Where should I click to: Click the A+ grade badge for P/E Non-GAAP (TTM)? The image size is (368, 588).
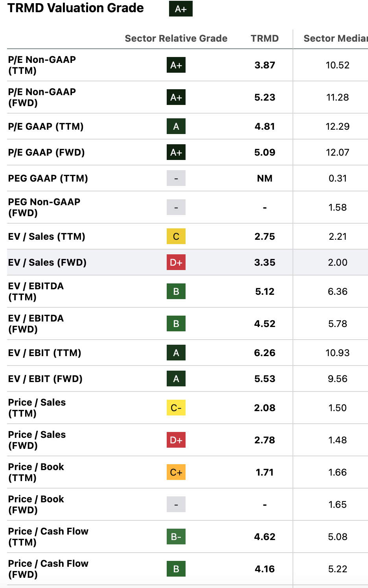176,65
